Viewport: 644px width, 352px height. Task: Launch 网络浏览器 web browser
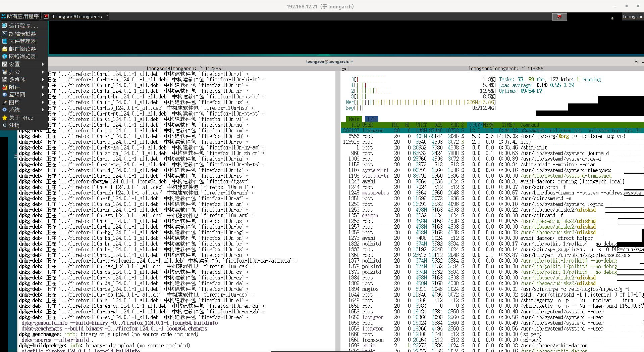coord(22,56)
